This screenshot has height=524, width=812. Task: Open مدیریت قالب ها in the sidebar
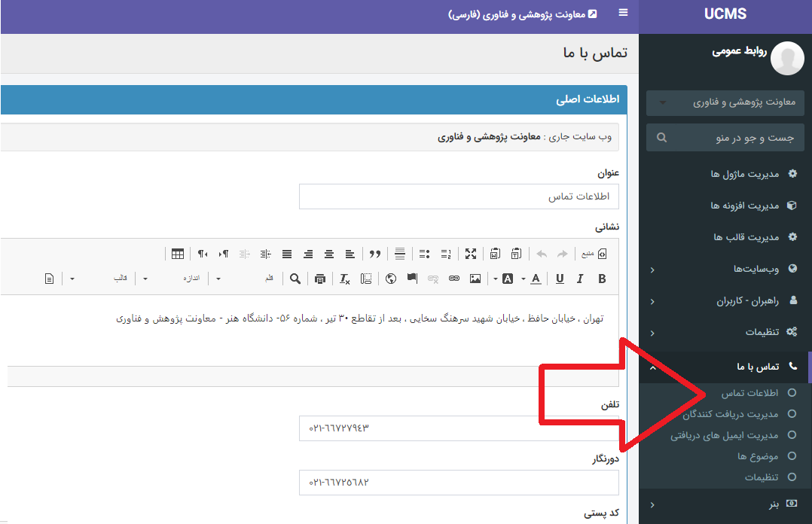[745, 237]
